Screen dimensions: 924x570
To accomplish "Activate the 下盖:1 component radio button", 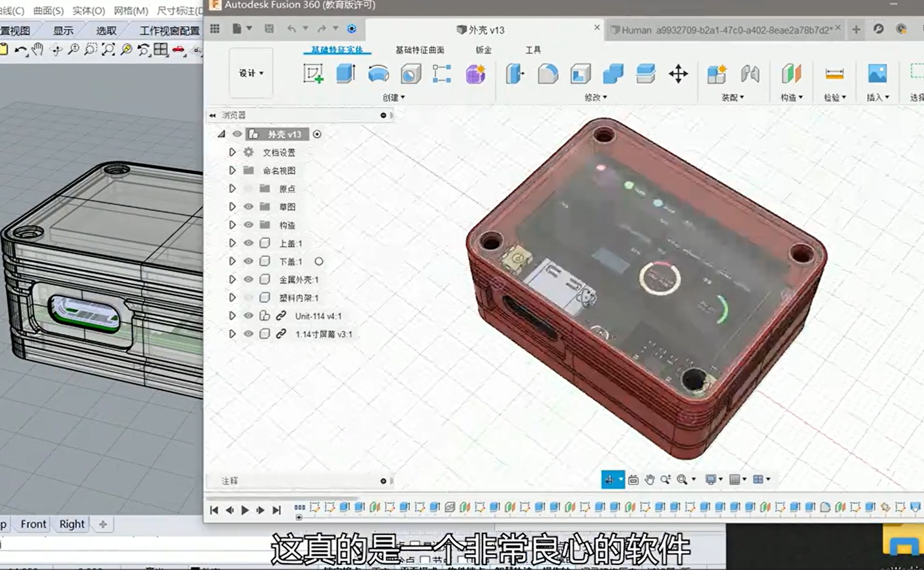I will point(319,261).
